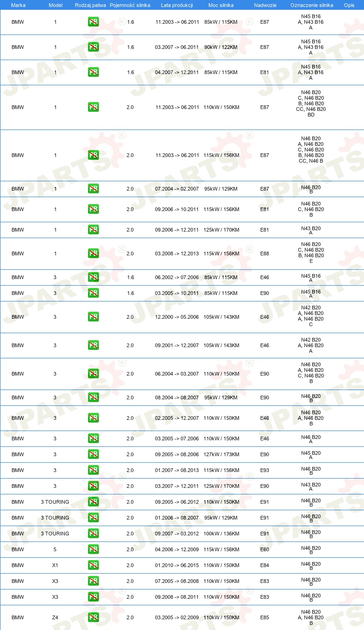This screenshot has height=630, width=364.
Task: Click the 'Marka' column header
Action: (x=18, y=5)
